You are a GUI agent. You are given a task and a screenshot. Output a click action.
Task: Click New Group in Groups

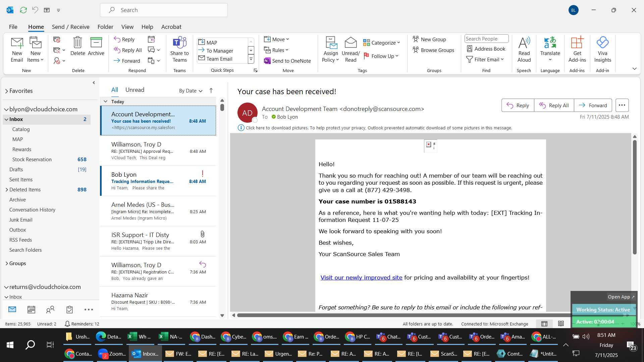429,40
